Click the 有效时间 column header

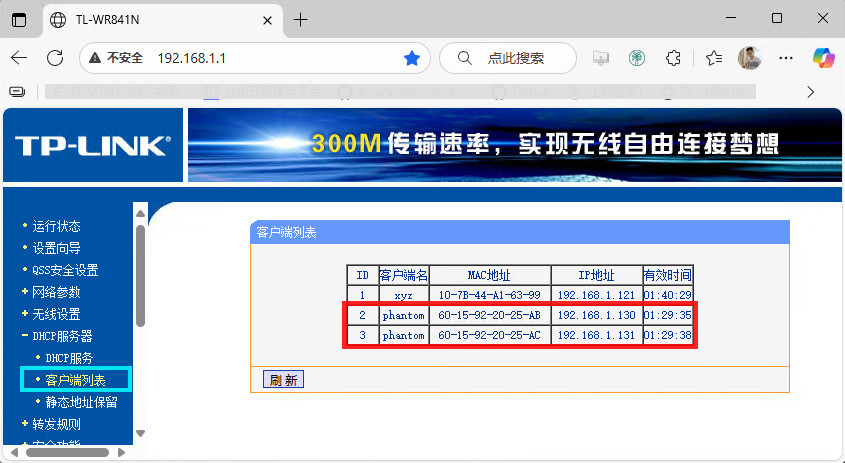coord(668,275)
